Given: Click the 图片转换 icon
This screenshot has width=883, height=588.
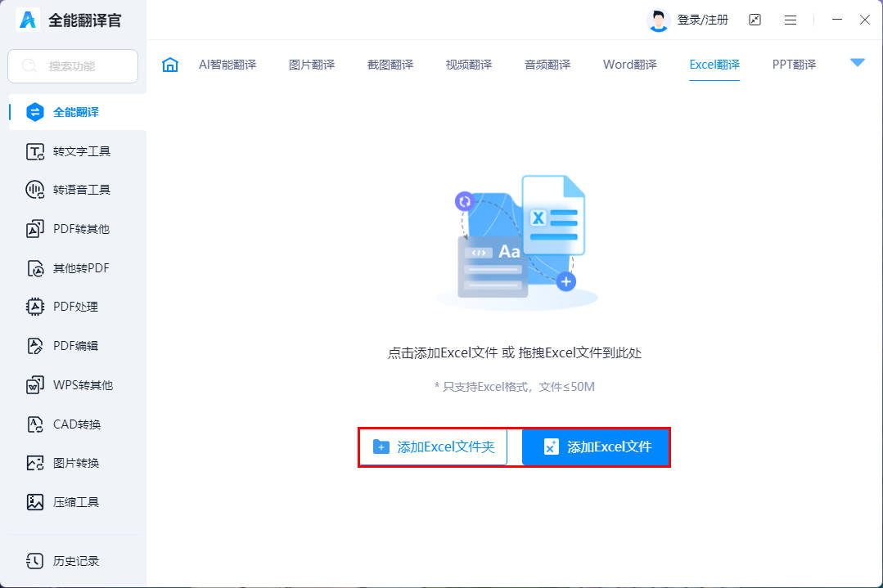Looking at the screenshot, I should (x=35, y=463).
